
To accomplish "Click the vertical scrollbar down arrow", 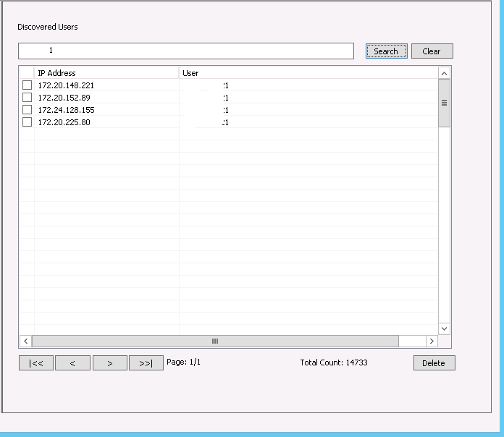I will coord(445,328).
